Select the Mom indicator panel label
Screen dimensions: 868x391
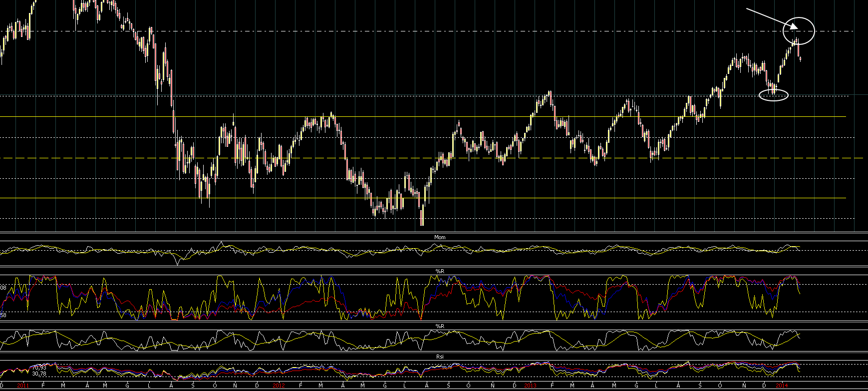(x=440, y=237)
